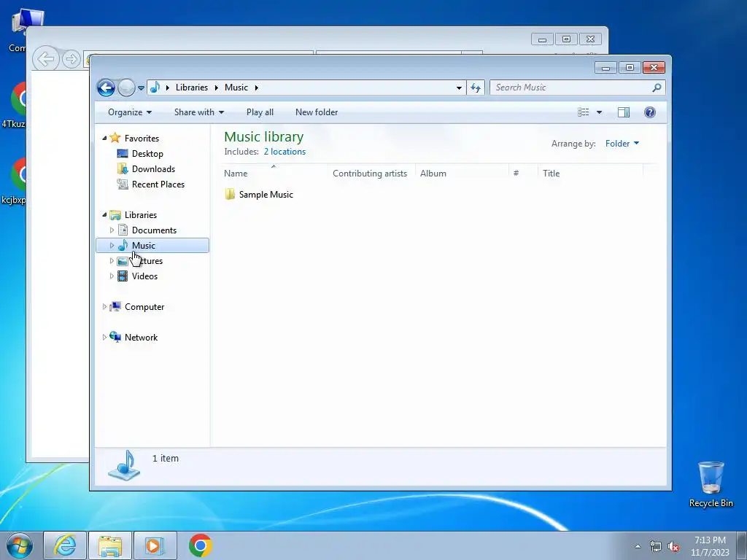The image size is (747, 560).
Task: Refresh the Music library view
Action: pos(476,87)
